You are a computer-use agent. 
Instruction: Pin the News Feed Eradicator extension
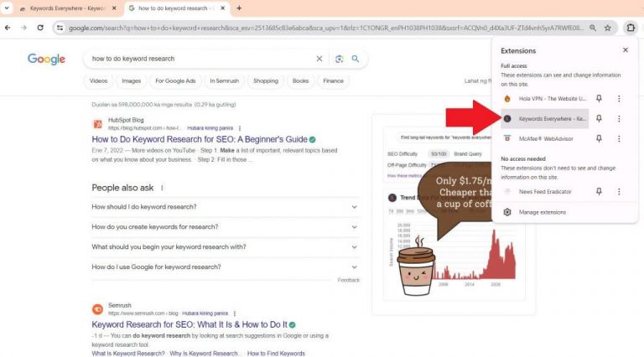point(599,192)
